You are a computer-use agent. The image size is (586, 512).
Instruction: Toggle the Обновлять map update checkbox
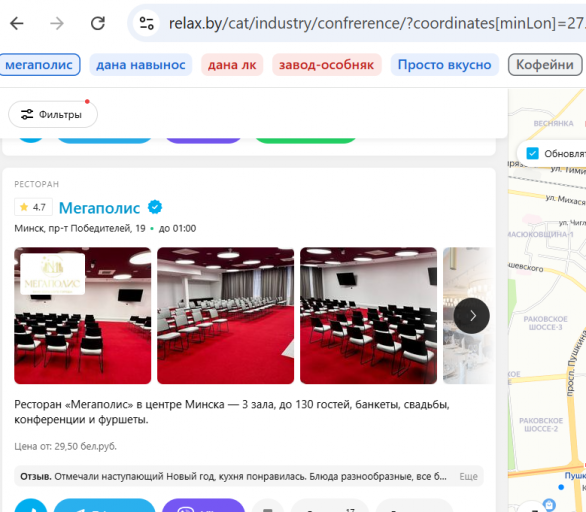(533, 153)
